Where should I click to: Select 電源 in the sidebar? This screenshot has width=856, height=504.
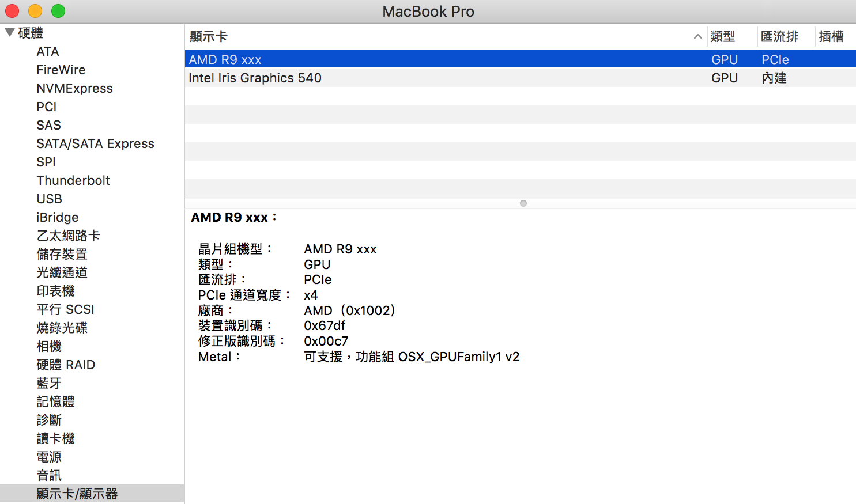tap(49, 457)
